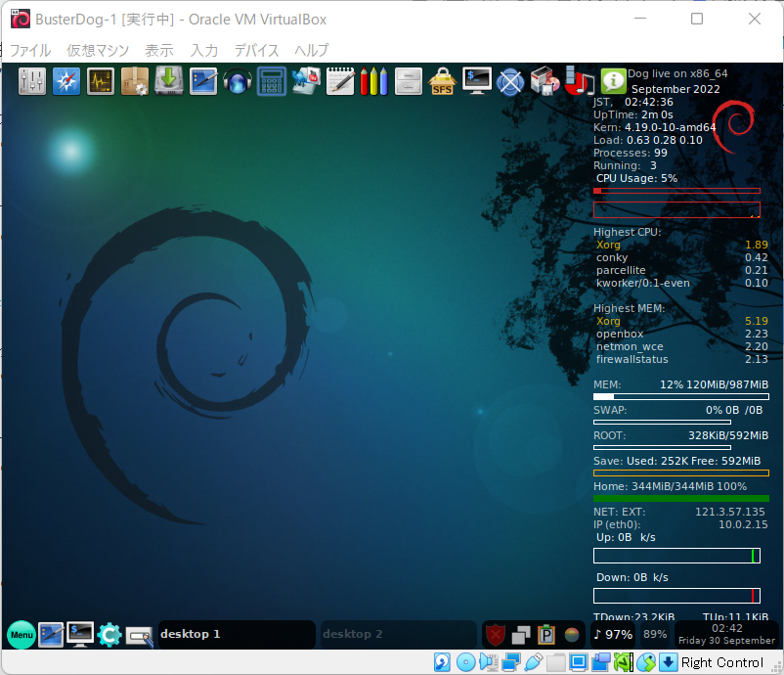Open the 入力 menu

pyautogui.click(x=204, y=50)
